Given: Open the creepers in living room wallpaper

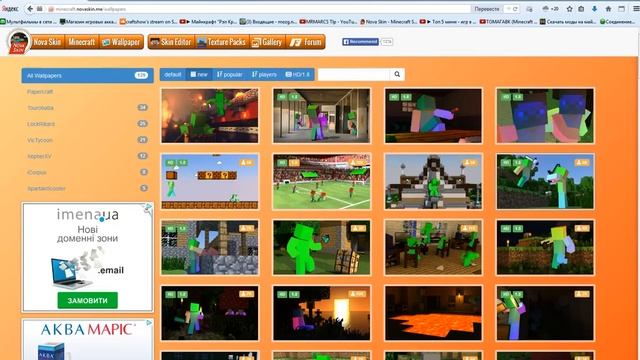Looking at the screenshot, I should point(433,247).
